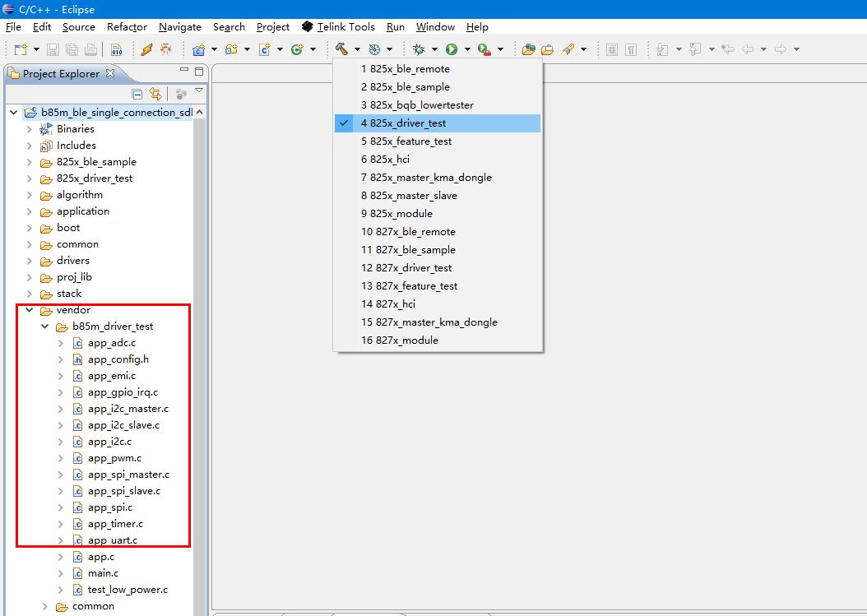867x616 pixels.
Task: Minimize the Project Explorer panel
Action: click(x=184, y=70)
